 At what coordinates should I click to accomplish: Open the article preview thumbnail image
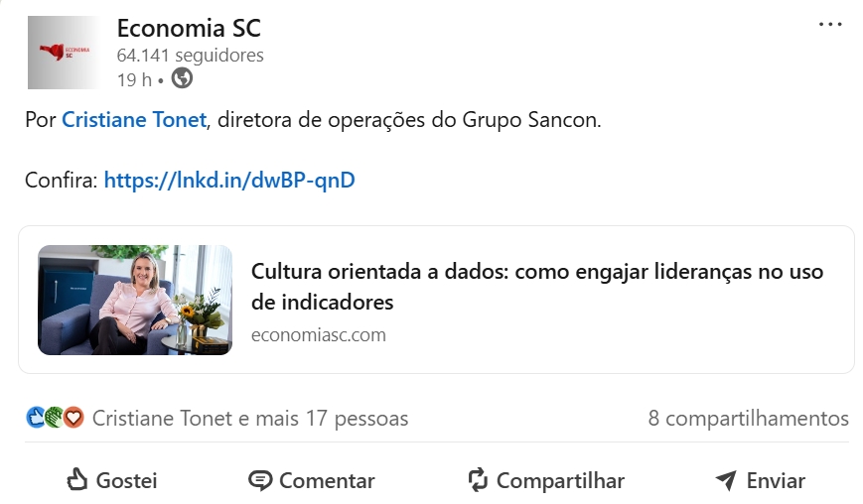(135, 300)
